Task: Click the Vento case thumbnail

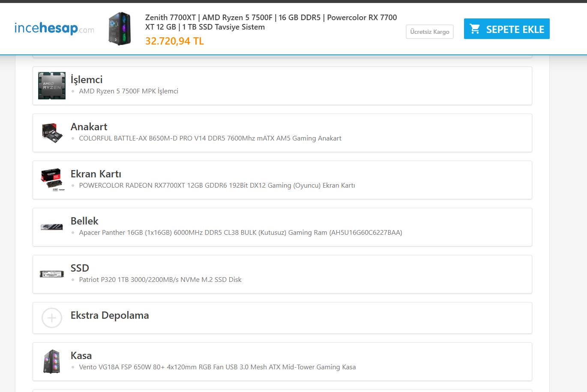Action: click(x=52, y=362)
